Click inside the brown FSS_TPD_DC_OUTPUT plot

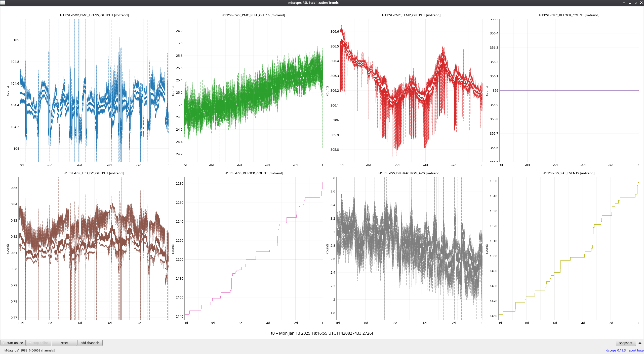click(93, 248)
